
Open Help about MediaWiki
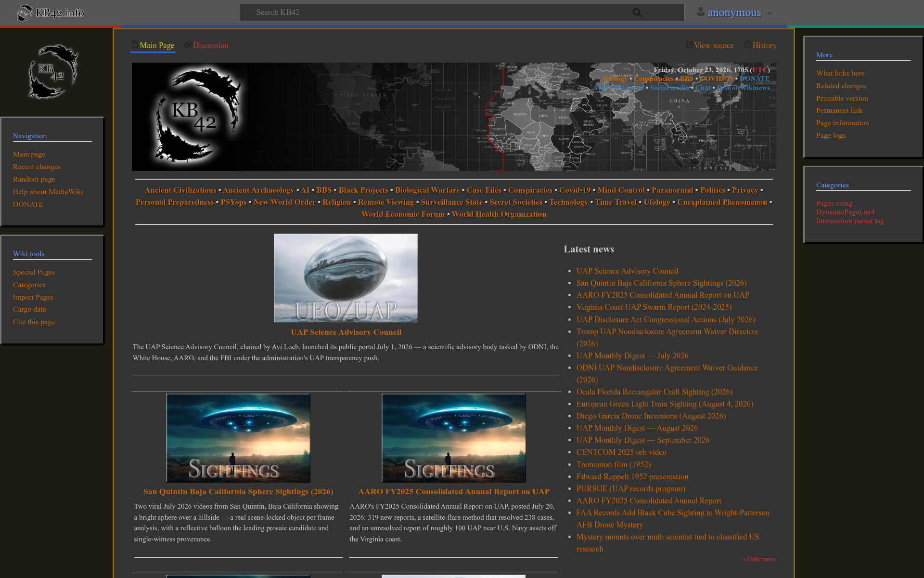pos(48,192)
